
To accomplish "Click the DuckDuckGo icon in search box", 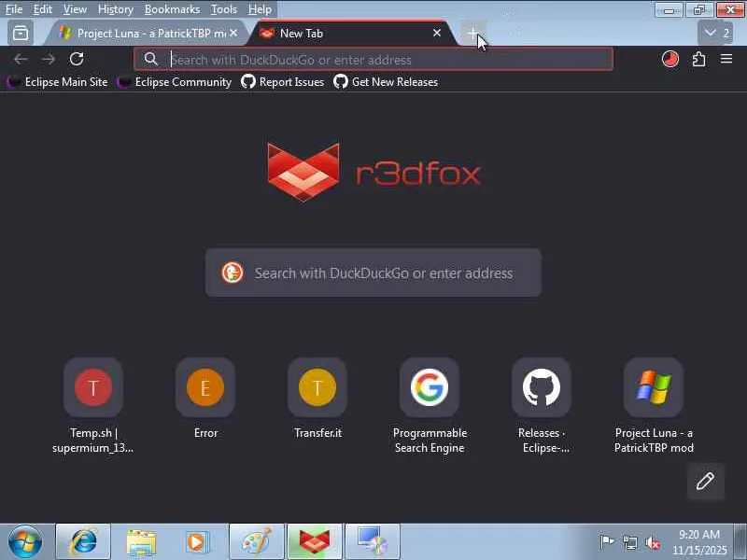I will click(233, 273).
